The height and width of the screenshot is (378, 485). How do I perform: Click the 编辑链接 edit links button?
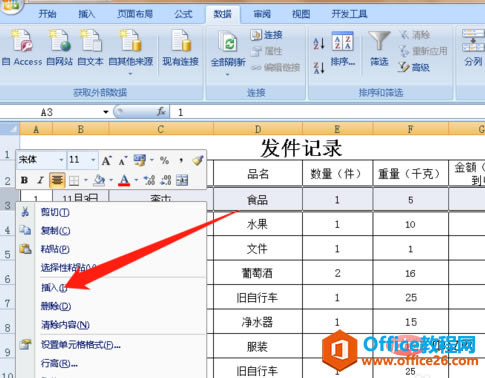[275, 68]
